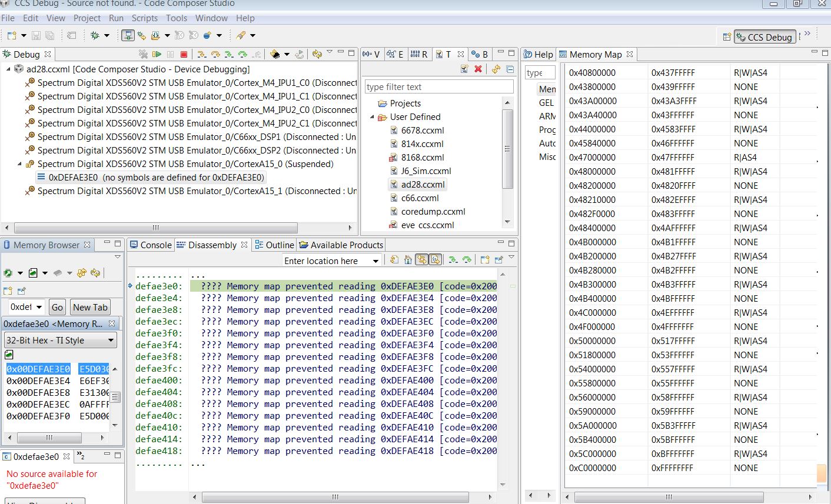Click the green Debug bug icon in toolbar
The width and height of the screenshot is (831, 504).
click(95, 35)
